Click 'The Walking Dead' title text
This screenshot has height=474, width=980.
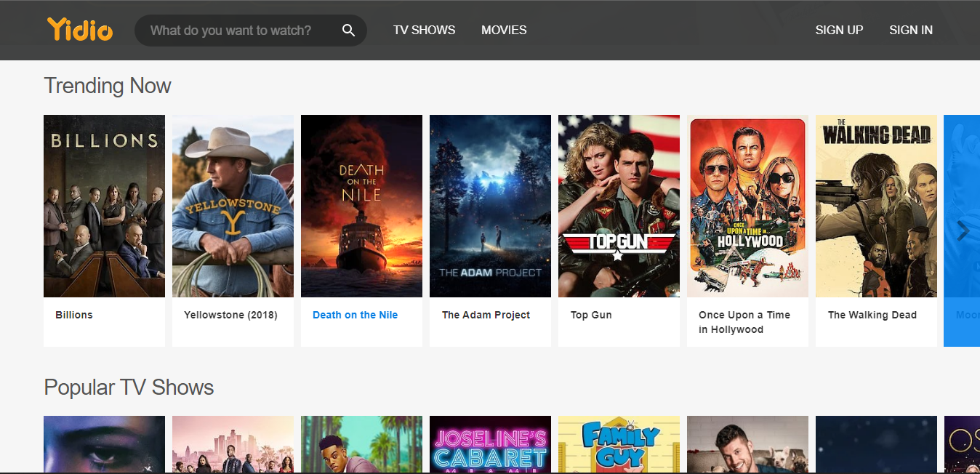point(872,315)
